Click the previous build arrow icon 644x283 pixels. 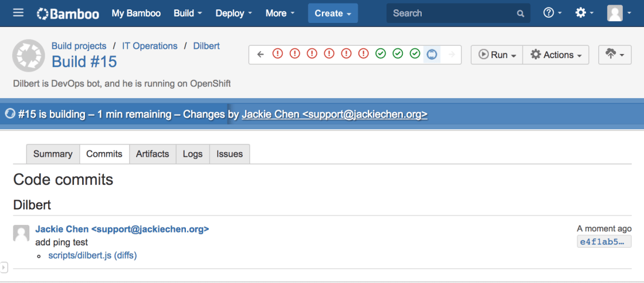pyautogui.click(x=261, y=55)
